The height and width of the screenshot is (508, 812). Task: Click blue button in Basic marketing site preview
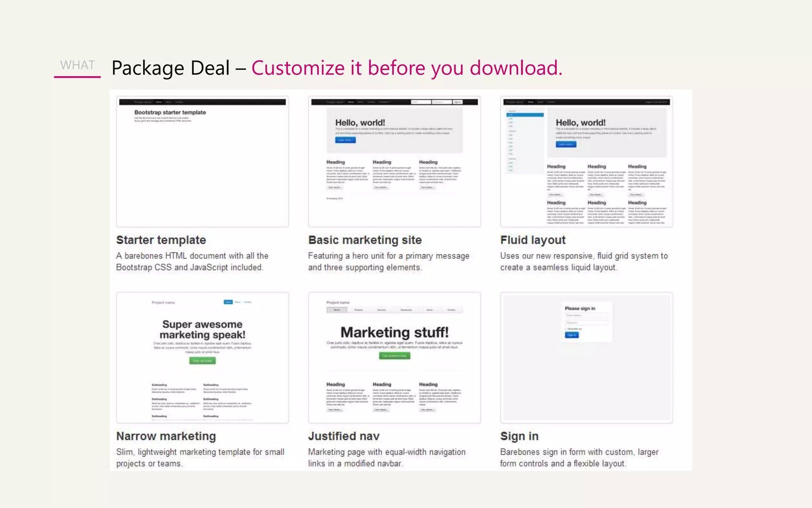(x=345, y=140)
